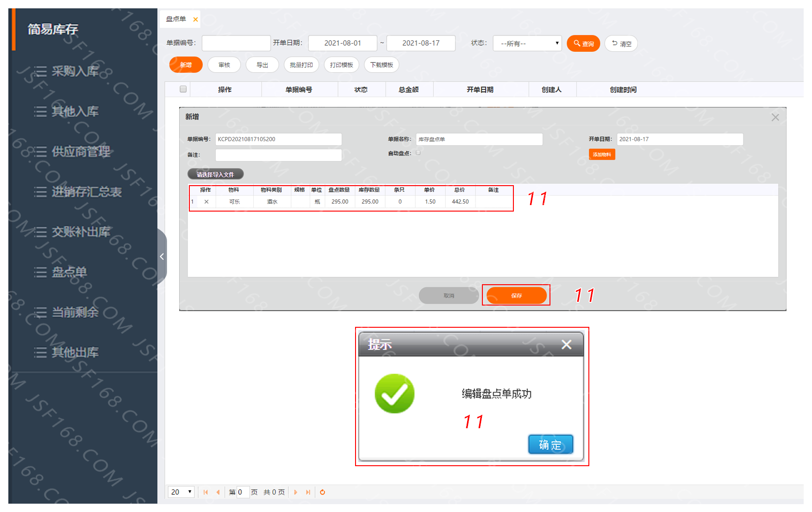This screenshot has height=512, width=812.
Task: Go to last page icon
Action: [308, 492]
